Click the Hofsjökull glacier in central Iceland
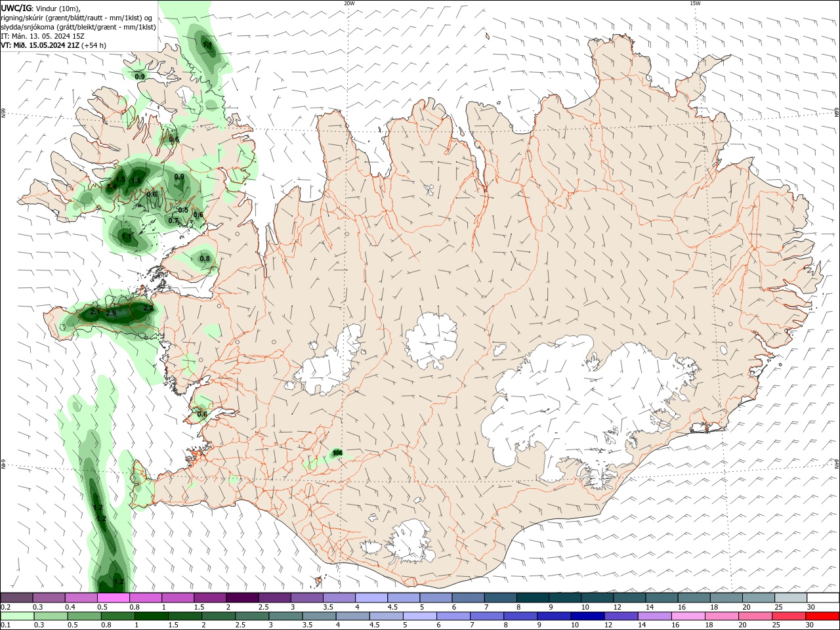Screen dimensions: 840x630 [x=431, y=340]
